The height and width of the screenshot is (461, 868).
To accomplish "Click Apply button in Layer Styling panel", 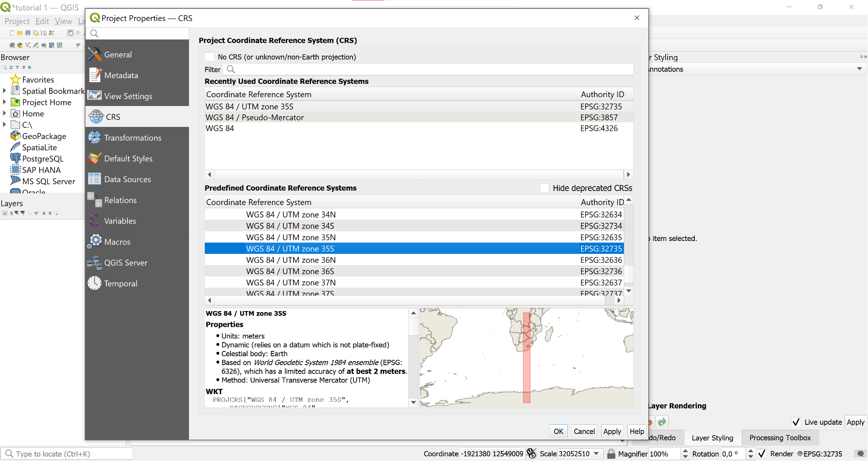I will click(855, 422).
